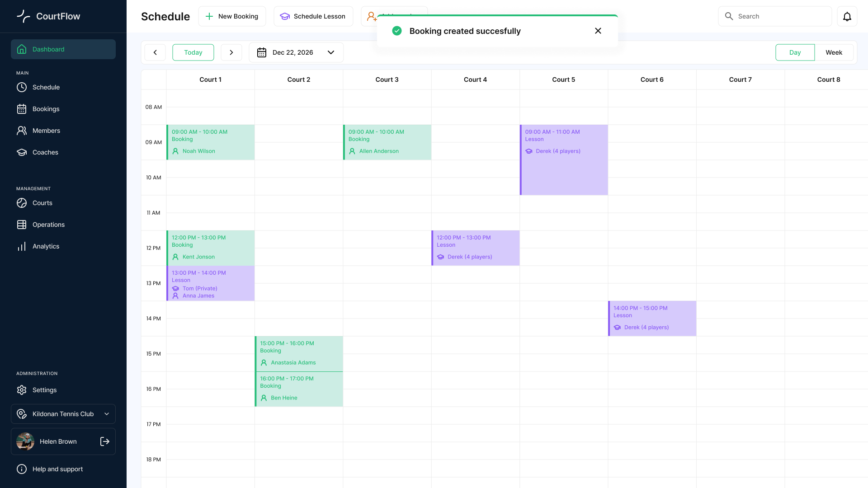Go to Bookings in sidebar

click(63, 109)
